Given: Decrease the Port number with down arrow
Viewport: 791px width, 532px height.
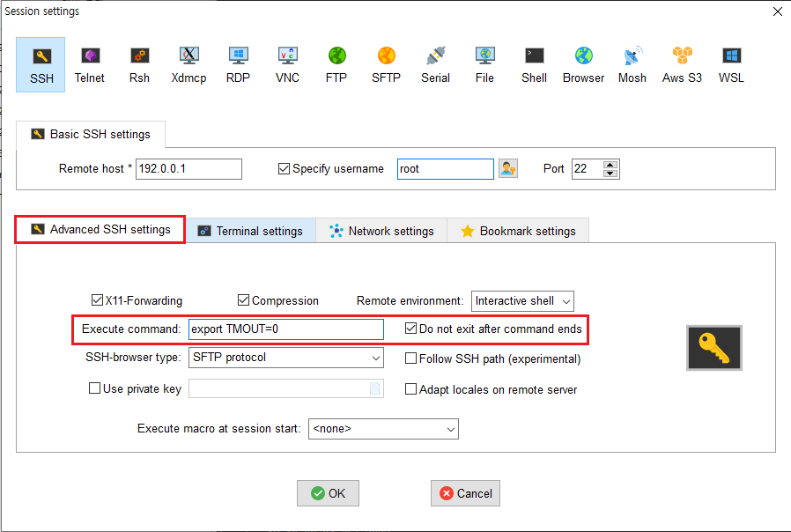Looking at the screenshot, I should tap(610, 173).
